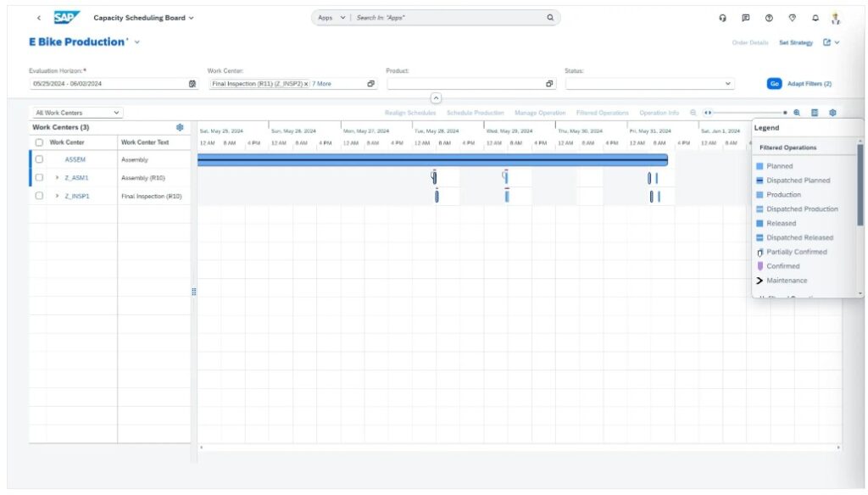Click the Maintenance legend arrow icon
Screen dimensions: 868x495
(759, 281)
